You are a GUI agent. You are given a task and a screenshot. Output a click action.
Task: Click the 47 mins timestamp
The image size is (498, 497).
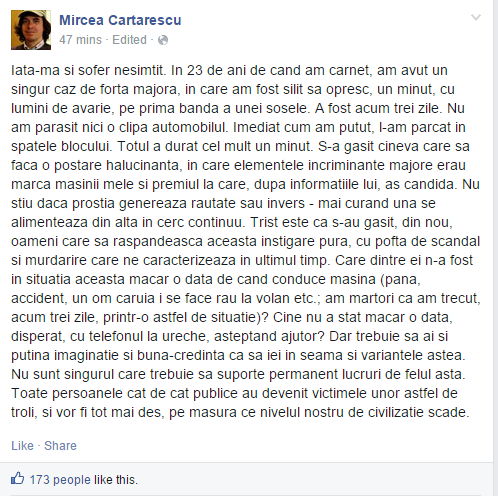coord(80,40)
